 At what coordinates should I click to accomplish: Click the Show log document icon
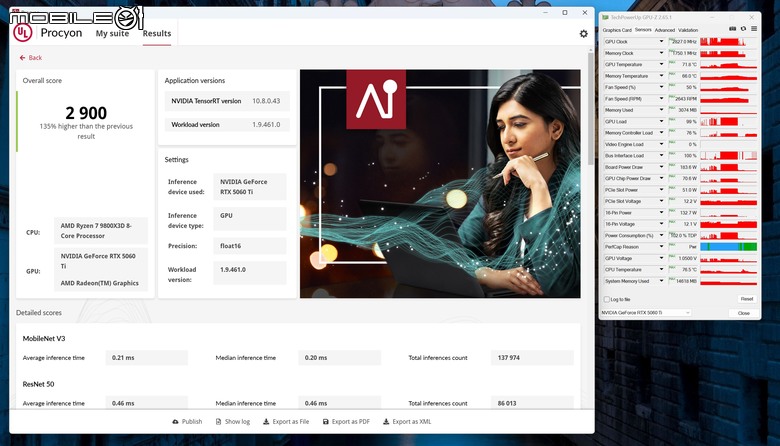point(218,422)
